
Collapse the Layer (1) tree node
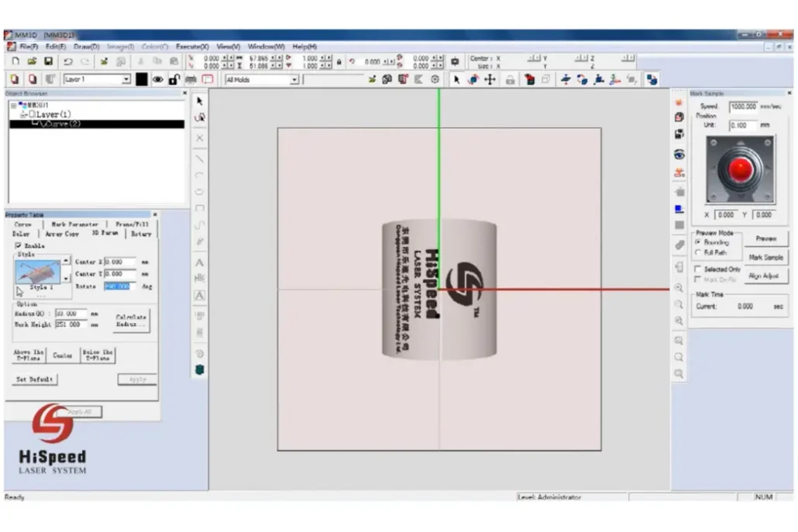pos(23,115)
